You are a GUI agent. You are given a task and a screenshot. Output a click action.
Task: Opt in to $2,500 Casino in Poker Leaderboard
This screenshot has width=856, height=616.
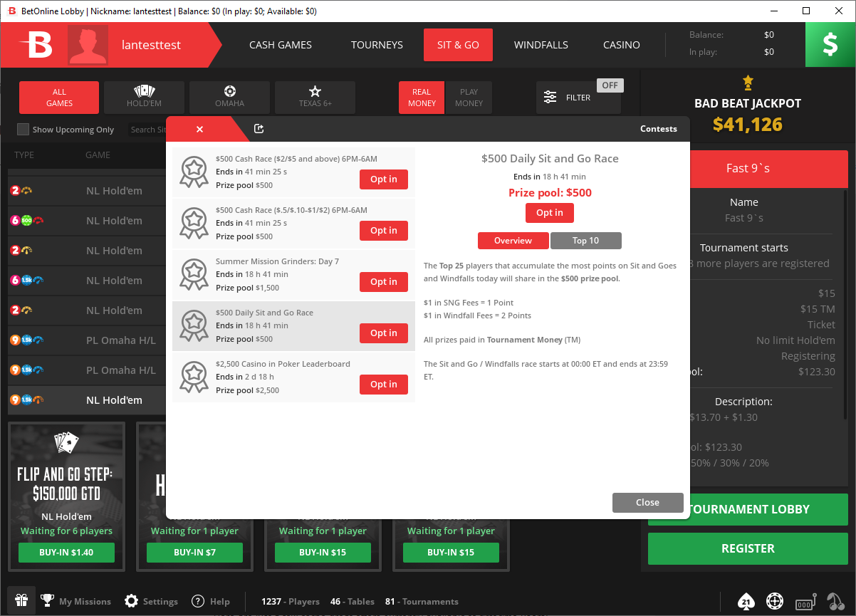click(x=384, y=385)
